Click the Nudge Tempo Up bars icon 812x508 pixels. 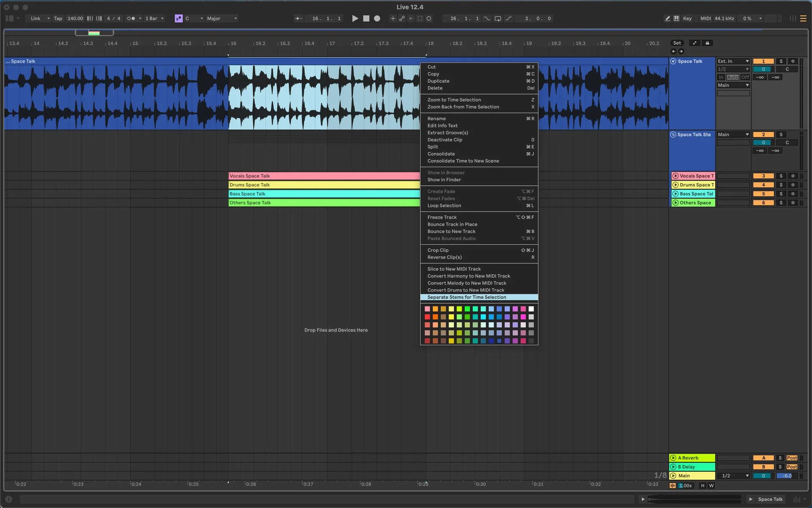(x=99, y=19)
